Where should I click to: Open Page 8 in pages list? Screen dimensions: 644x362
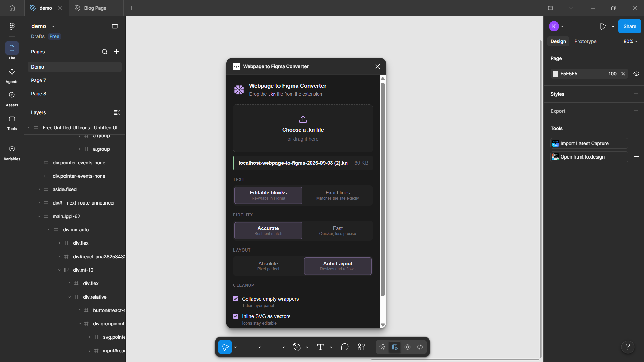click(75, 94)
